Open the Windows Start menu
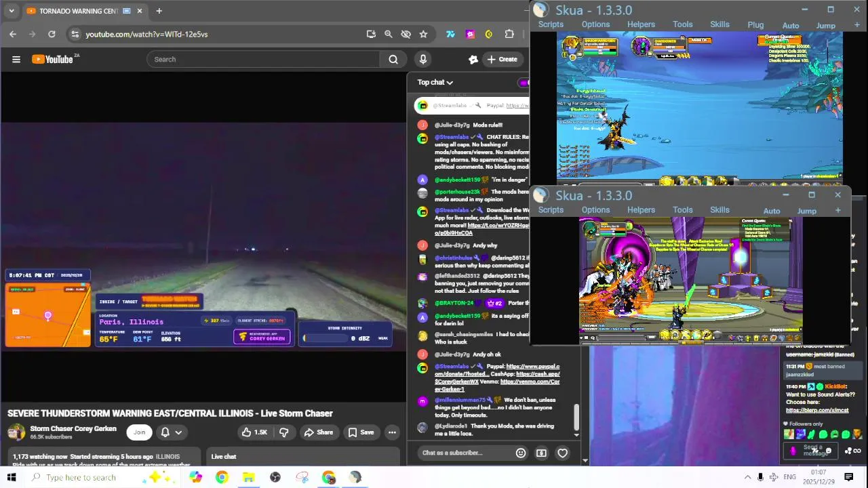This screenshot has width=868, height=488. [12, 477]
